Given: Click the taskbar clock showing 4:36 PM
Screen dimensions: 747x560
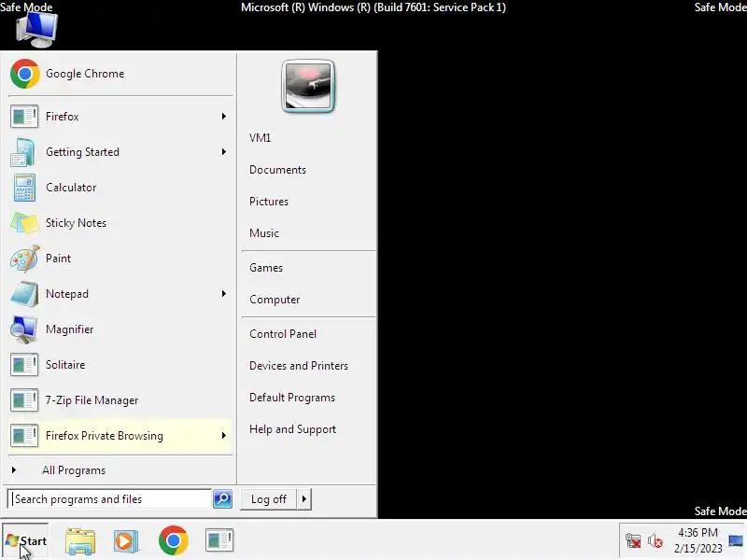Looking at the screenshot, I should pyautogui.click(x=698, y=540).
